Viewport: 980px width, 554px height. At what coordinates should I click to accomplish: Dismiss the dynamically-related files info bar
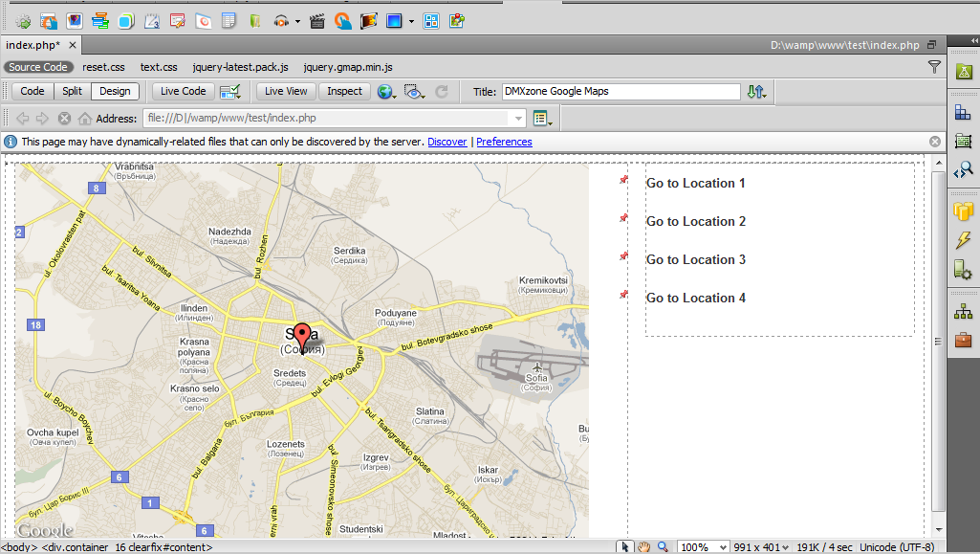(x=935, y=142)
